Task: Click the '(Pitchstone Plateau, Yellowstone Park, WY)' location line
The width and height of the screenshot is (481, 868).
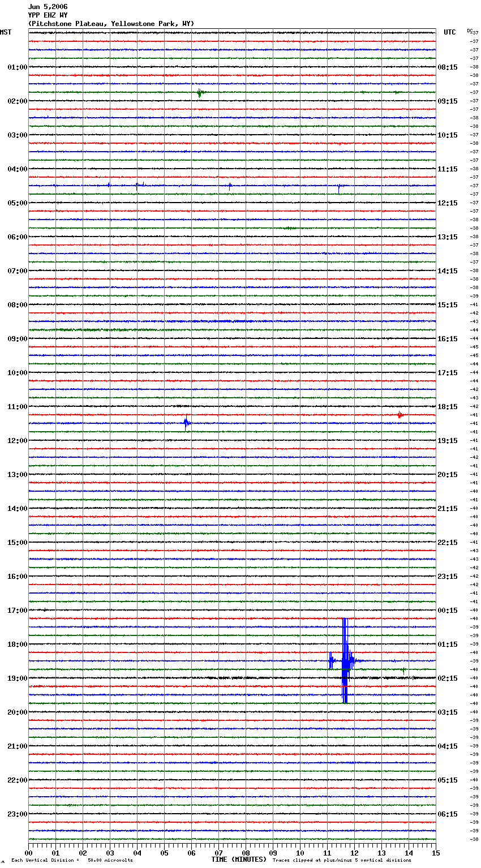Action: (x=111, y=24)
